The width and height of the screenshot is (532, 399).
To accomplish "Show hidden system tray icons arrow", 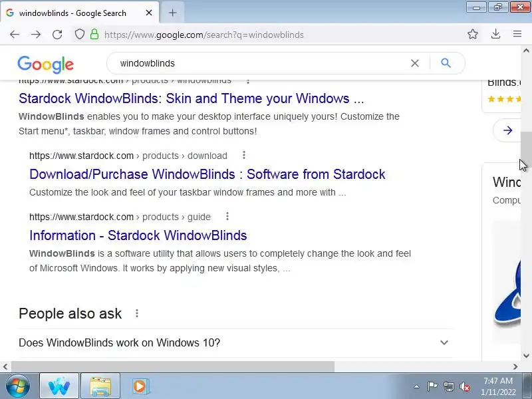I will [417, 386].
